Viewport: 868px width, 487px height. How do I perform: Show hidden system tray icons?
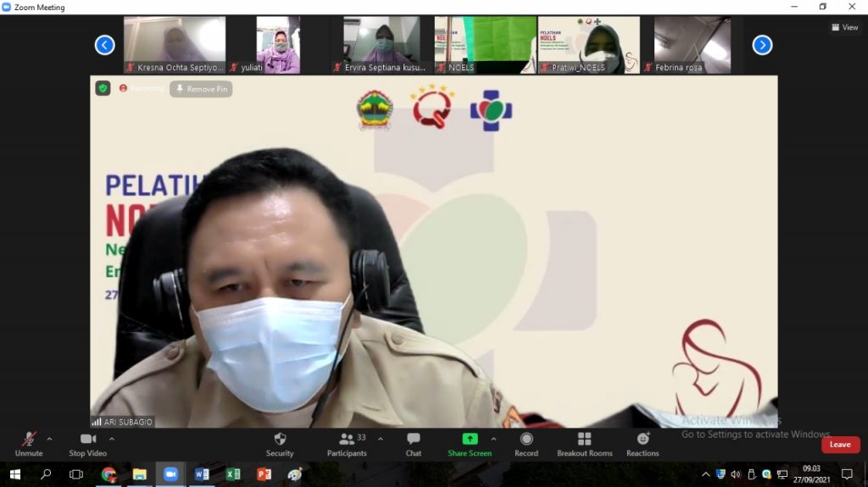[705, 474]
